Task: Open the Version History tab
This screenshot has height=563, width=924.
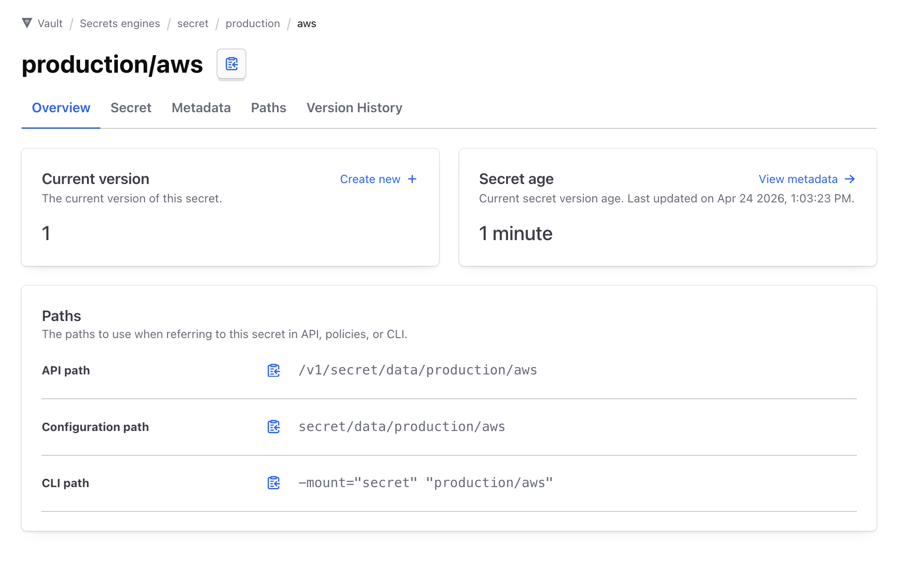Action: click(354, 108)
